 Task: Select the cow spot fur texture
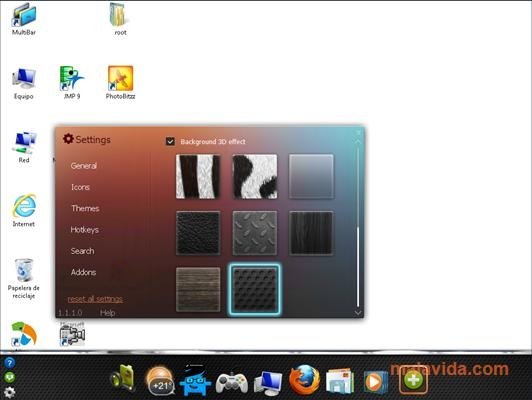(x=255, y=176)
